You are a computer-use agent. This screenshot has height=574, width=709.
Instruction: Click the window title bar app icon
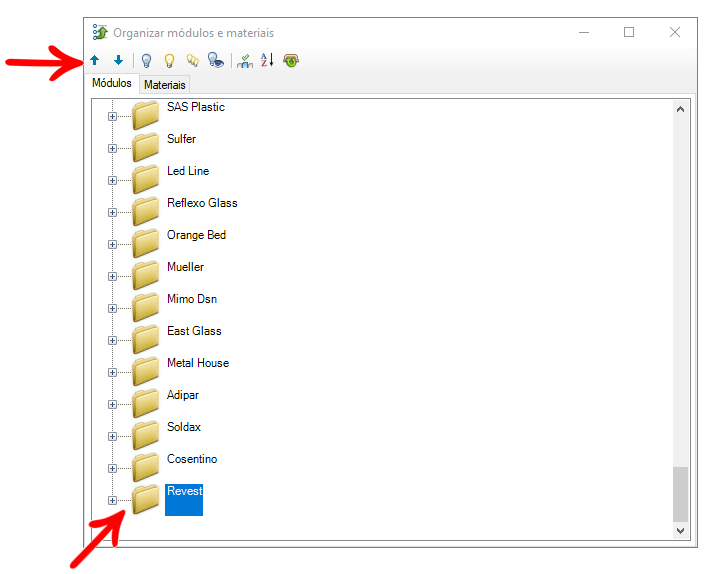pos(100,32)
